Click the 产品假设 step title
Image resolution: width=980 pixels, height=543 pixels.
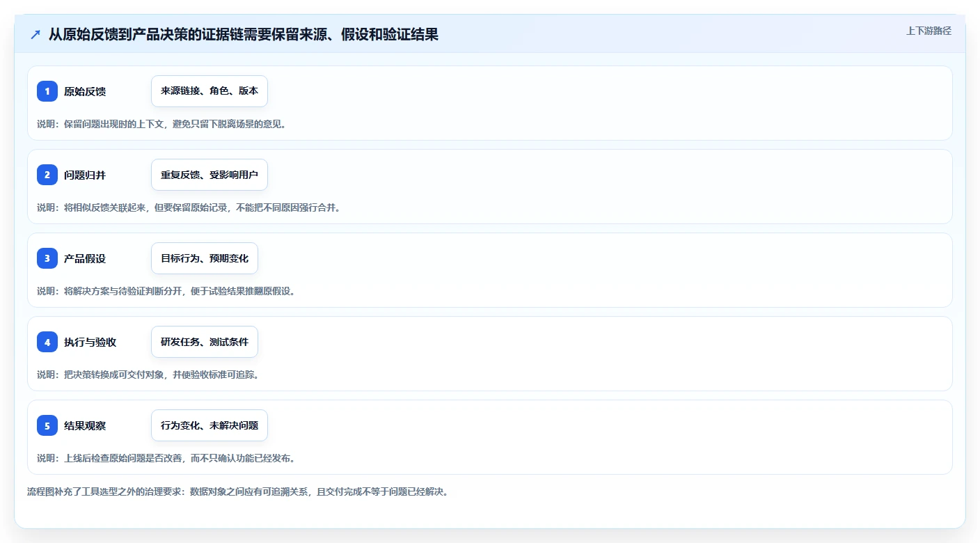click(85, 258)
